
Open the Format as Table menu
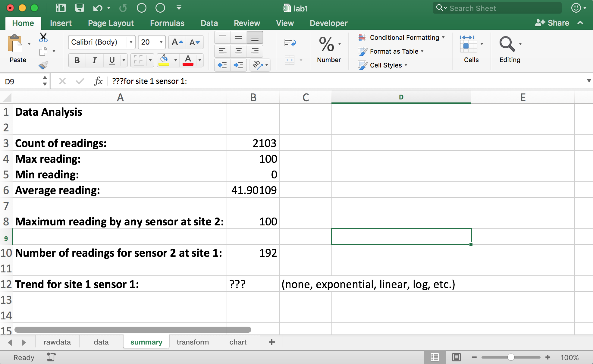click(x=391, y=51)
